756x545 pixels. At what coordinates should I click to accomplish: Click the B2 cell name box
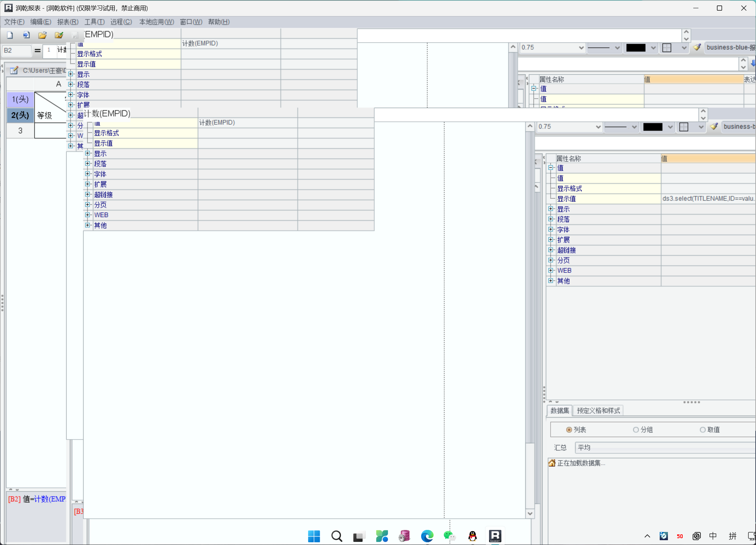click(16, 50)
